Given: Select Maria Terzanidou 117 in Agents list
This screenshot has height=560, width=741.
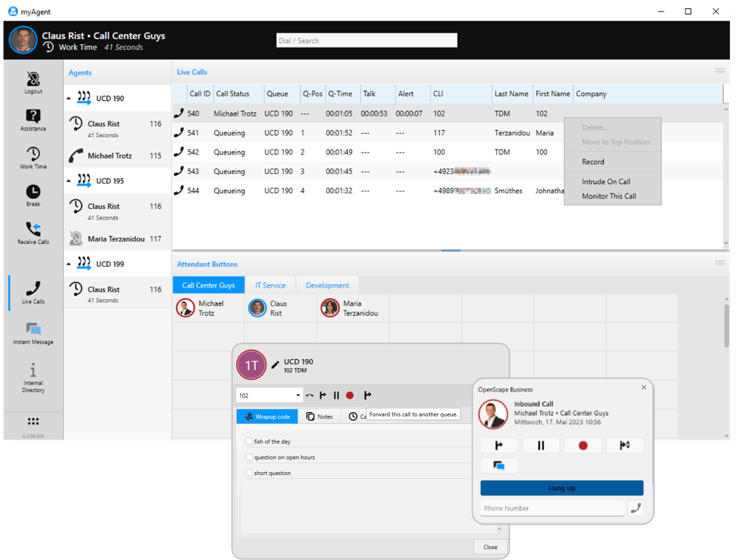Looking at the screenshot, I should [117, 239].
